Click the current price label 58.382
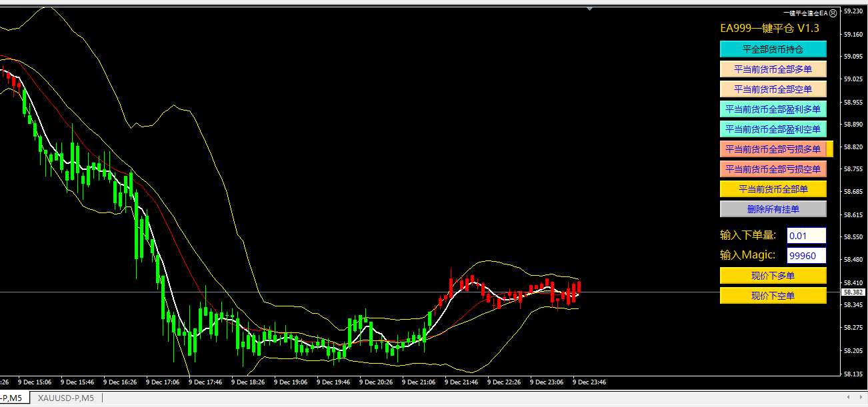 coord(853,292)
